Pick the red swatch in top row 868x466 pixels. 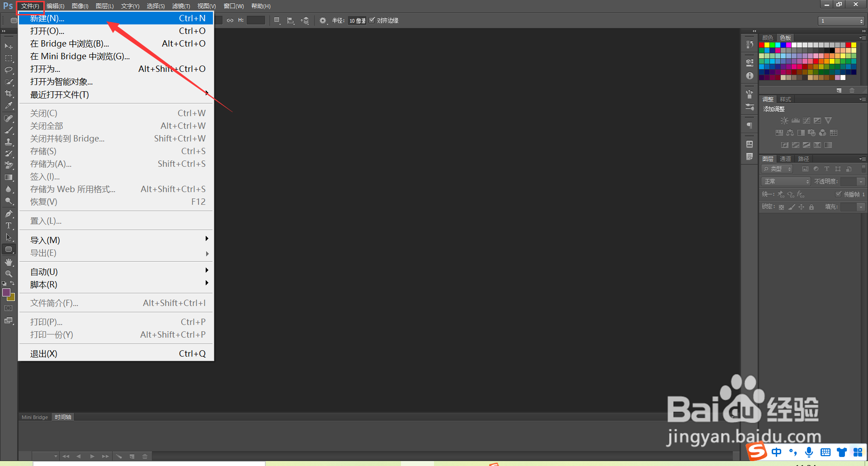point(762,45)
